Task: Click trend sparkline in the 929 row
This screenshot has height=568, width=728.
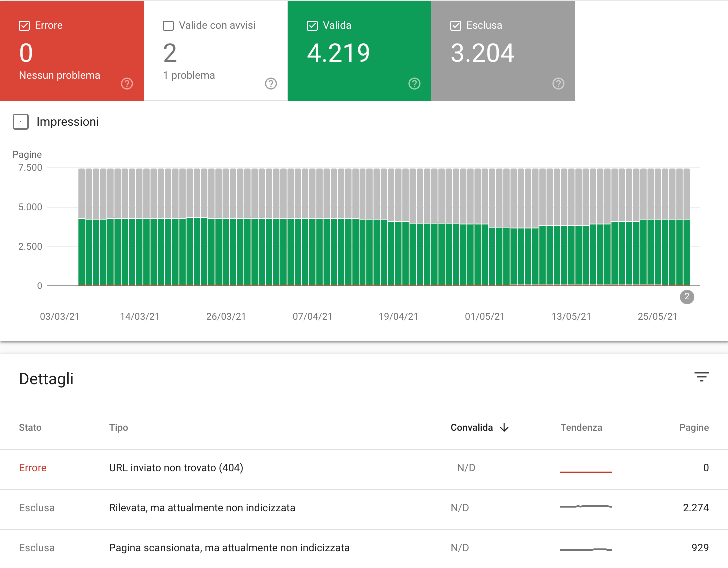Action: click(x=586, y=549)
